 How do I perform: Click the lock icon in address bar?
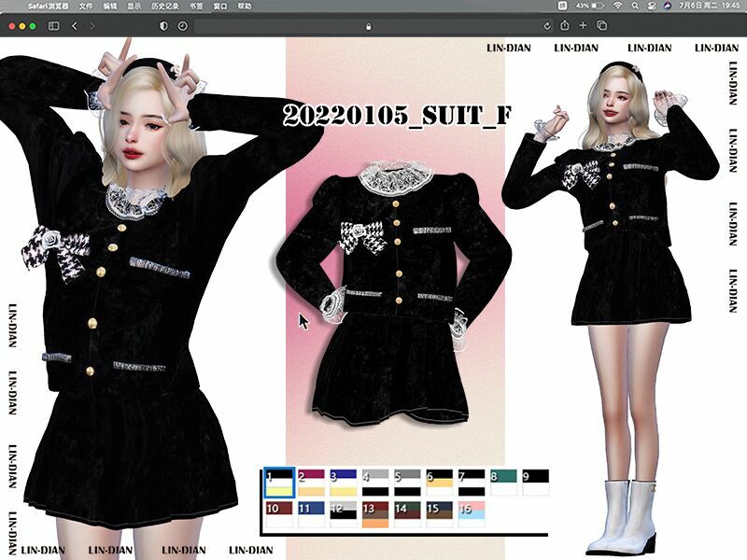point(368,27)
